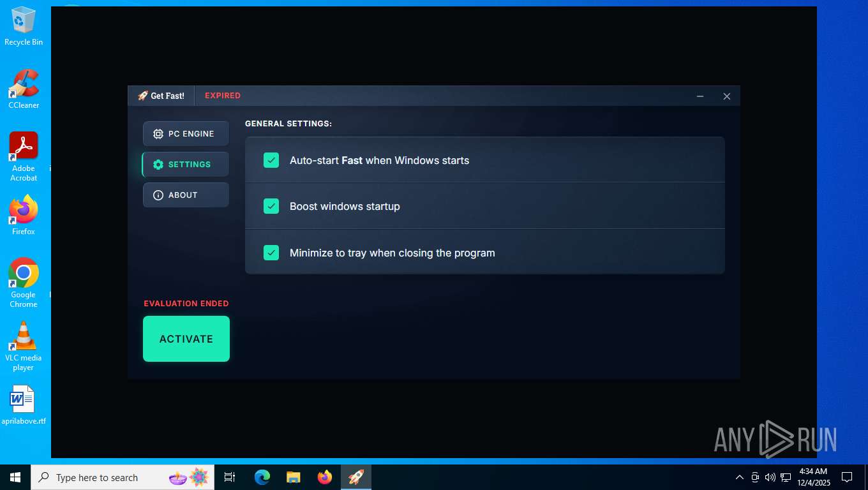The width and height of the screenshot is (868, 490).
Task: Toggle Auto-start Fast when Windows starts
Action: pyautogui.click(x=271, y=160)
